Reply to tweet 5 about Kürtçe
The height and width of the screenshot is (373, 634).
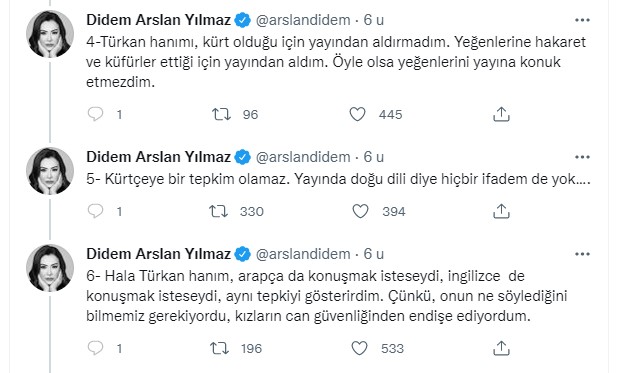coord(95,211)
